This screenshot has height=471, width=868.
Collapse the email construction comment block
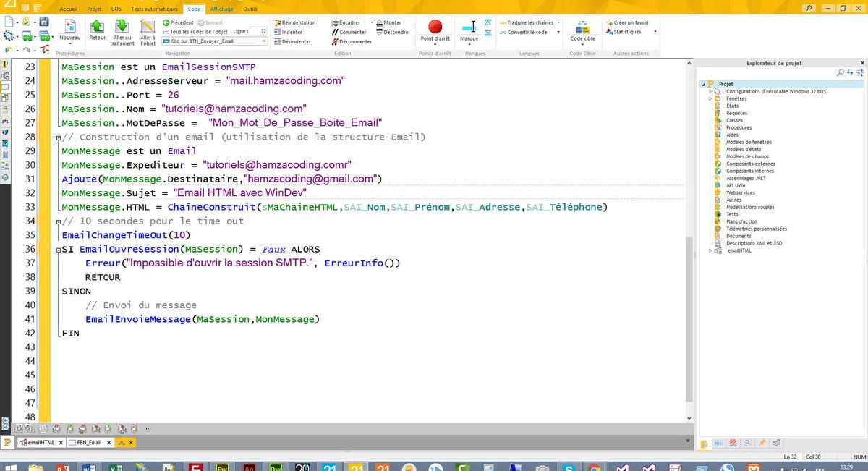[58, 137]
